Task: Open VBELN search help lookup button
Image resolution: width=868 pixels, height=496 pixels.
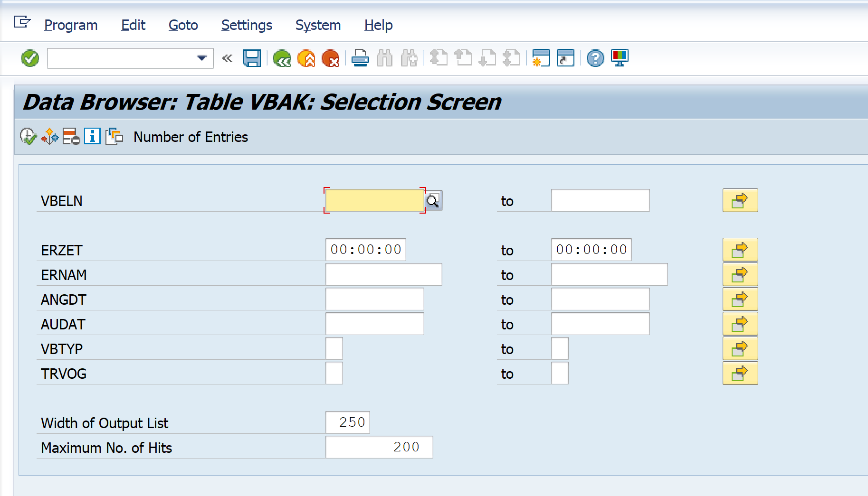Action: tap(433, 201)
